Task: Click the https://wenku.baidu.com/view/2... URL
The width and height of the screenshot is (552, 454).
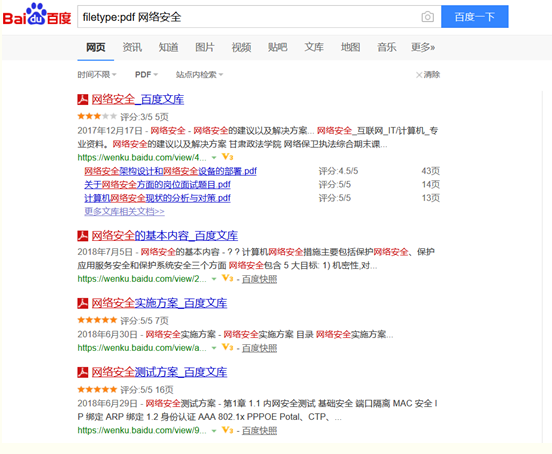Action: pyautogui.click(x=142, y=279)
